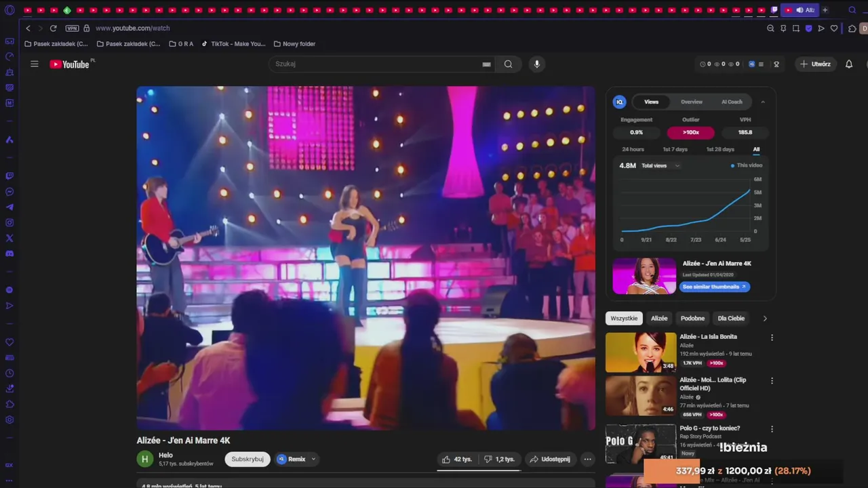
Task: Select the Alizée filter chip
Action: click(x=659, y=319)
